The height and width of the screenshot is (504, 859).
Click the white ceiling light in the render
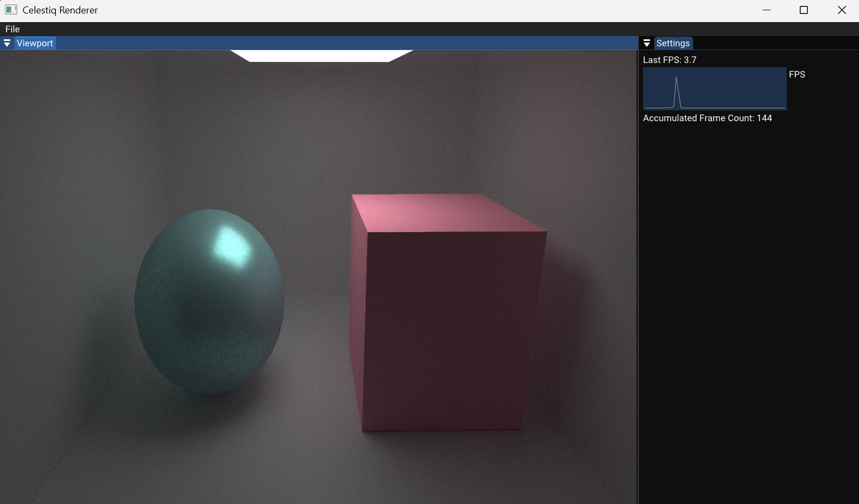(321, 55)
